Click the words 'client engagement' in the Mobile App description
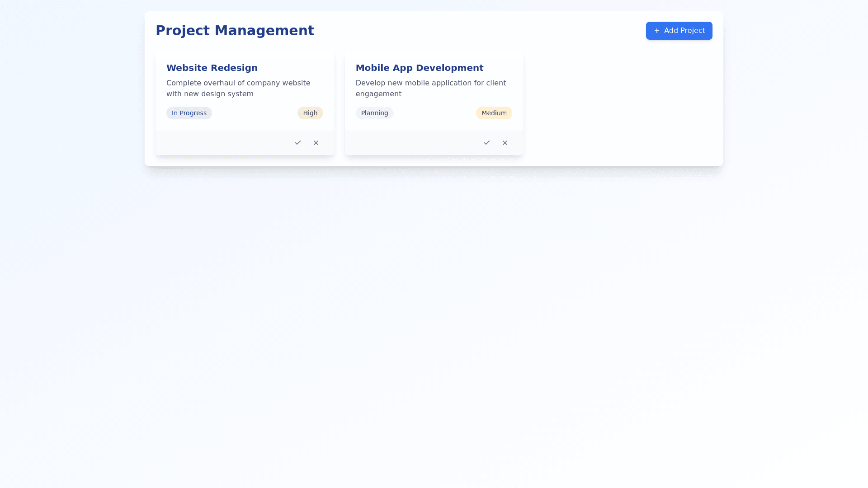 [x=379, y=94]
